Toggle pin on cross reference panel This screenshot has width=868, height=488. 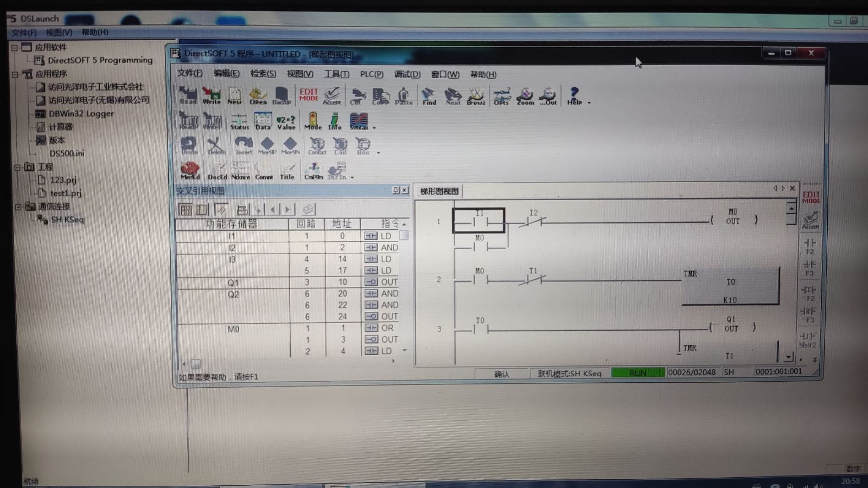coord(396,190)
